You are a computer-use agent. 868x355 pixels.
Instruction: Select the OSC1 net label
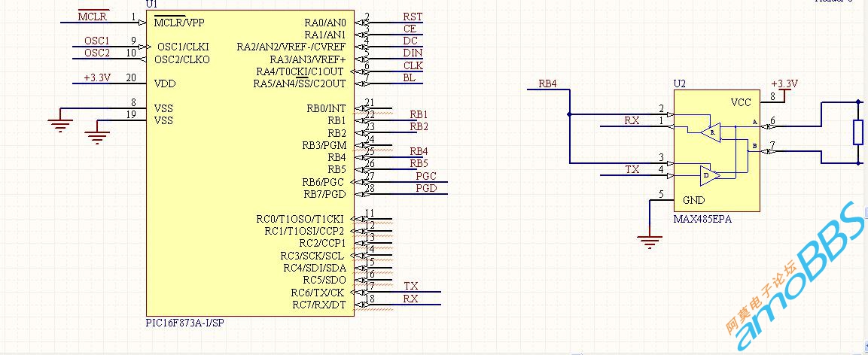pos(97,41)
